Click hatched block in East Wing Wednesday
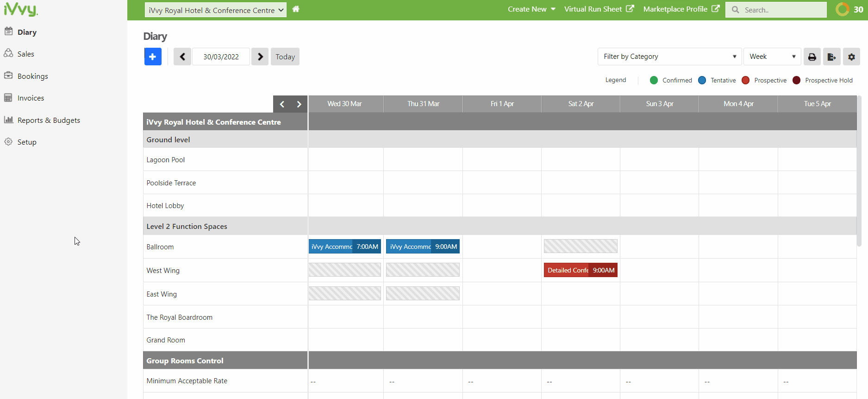This screenshot has height=399, width=868. pos(345,293)
